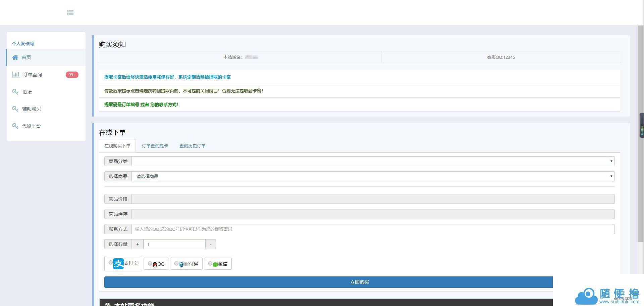644x306 pixels.
Task: Click the hamburger menu icon in header
Action: 70,13
